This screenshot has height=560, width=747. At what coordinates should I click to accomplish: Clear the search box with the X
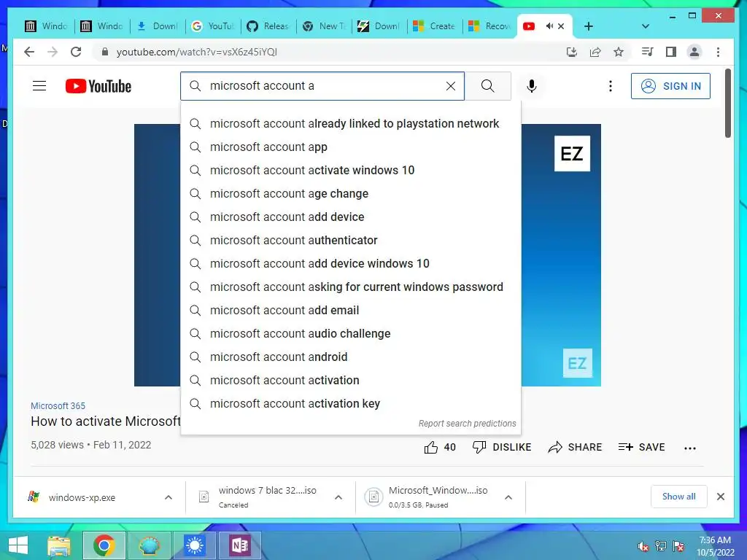tap(451, 86)
